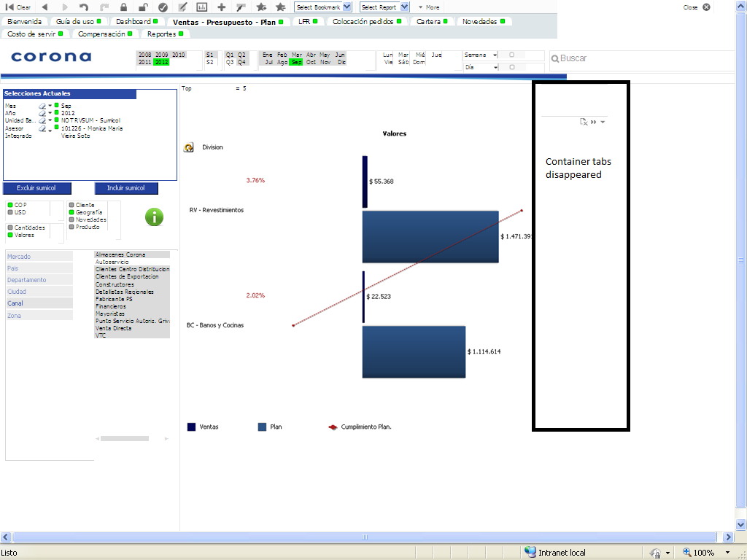Viewport: 747px width, 560px height.
Task: Click the Excluir sumicol button
Action: [36, 188]
